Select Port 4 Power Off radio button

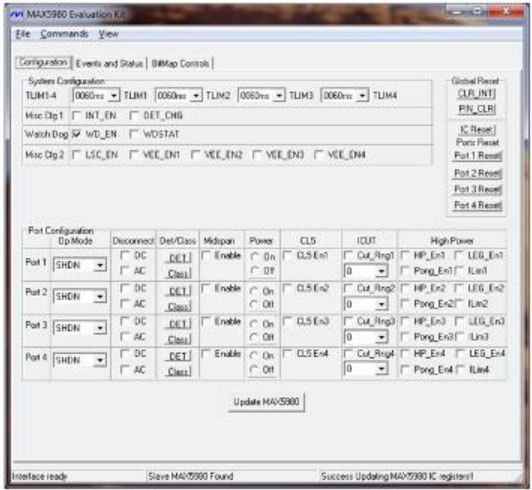(254, 370)
